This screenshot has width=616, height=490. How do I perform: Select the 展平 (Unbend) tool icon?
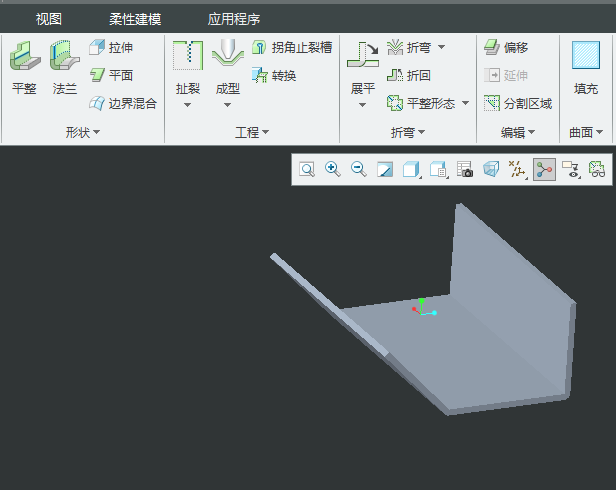(363, 55)
